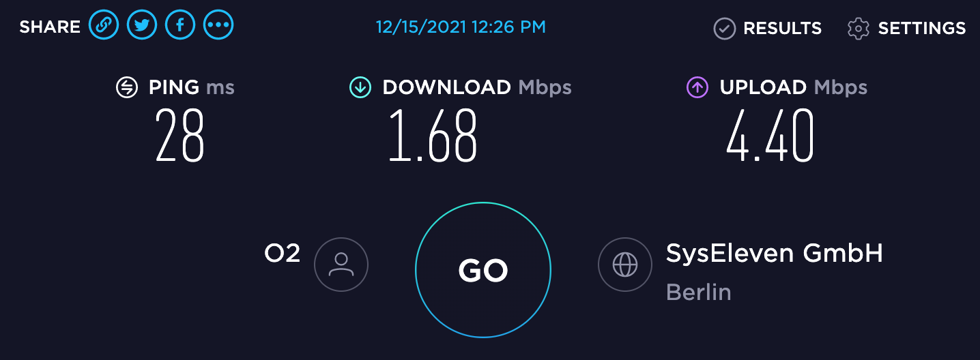Open the Settings gear icon
Viewport: 980px width, 360px height.
[858, 29]
